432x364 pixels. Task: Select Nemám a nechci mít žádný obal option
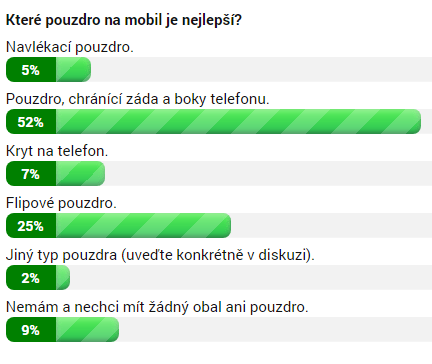(157, 307)
